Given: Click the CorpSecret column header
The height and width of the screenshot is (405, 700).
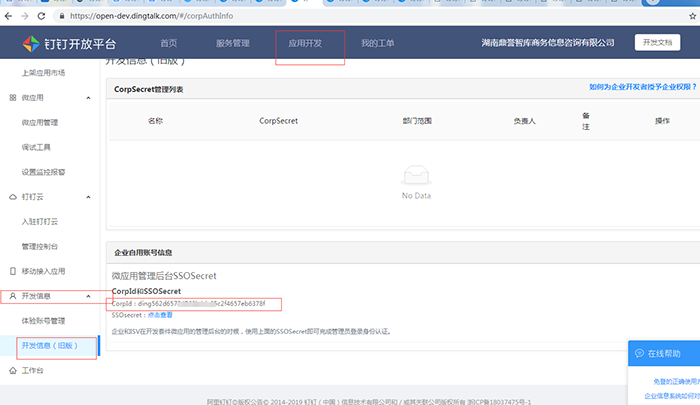Looking at the screenshot, I should (279, 121).
